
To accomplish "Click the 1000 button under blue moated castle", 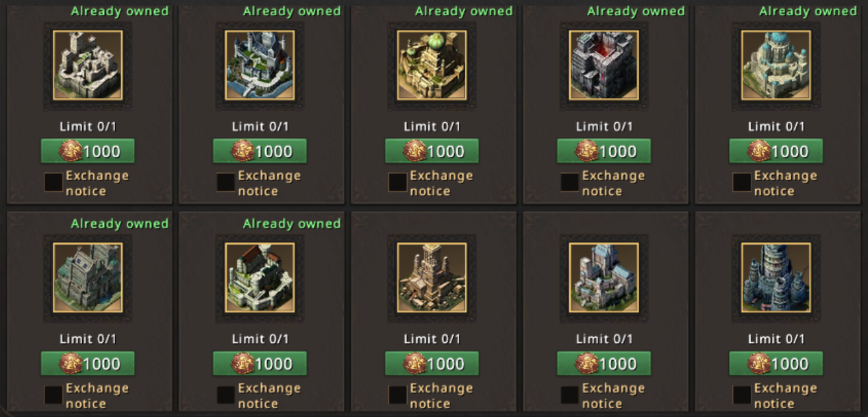I will (x=260, y=151).
